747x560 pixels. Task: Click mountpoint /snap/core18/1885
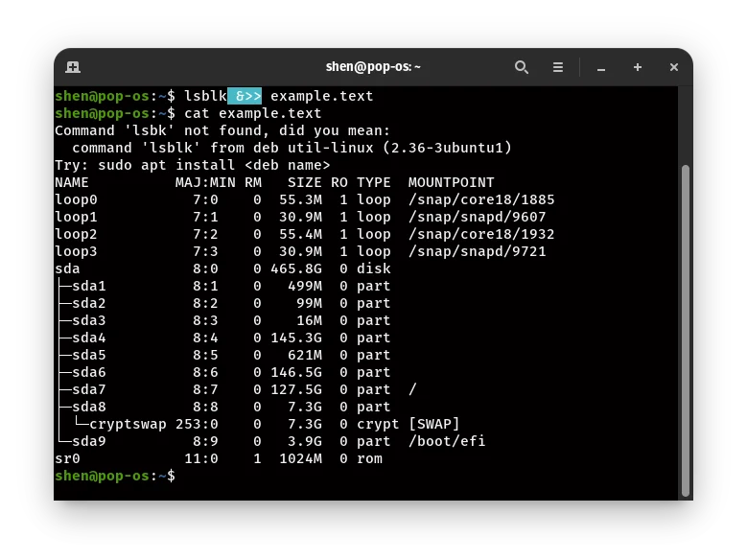click(481, 199)
